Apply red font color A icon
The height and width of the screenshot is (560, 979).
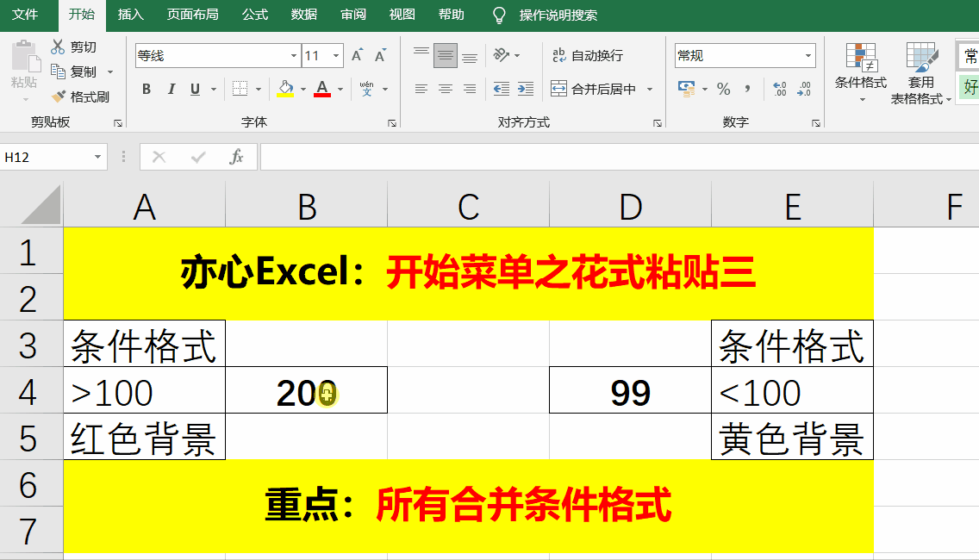(322, 89)
